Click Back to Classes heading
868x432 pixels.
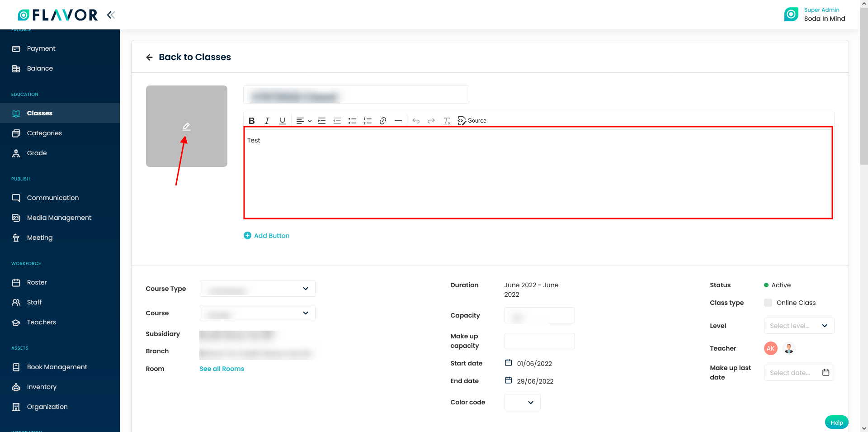click(195, 57)
